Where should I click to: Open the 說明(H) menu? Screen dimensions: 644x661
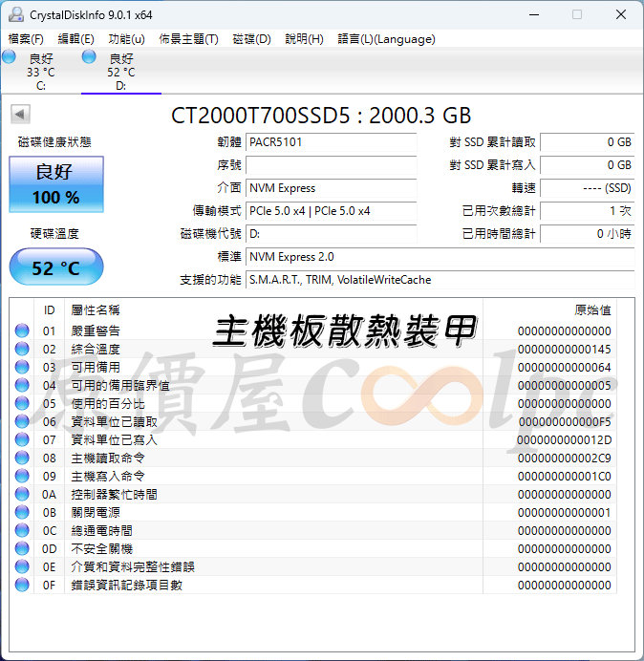[x=304, y=39]
